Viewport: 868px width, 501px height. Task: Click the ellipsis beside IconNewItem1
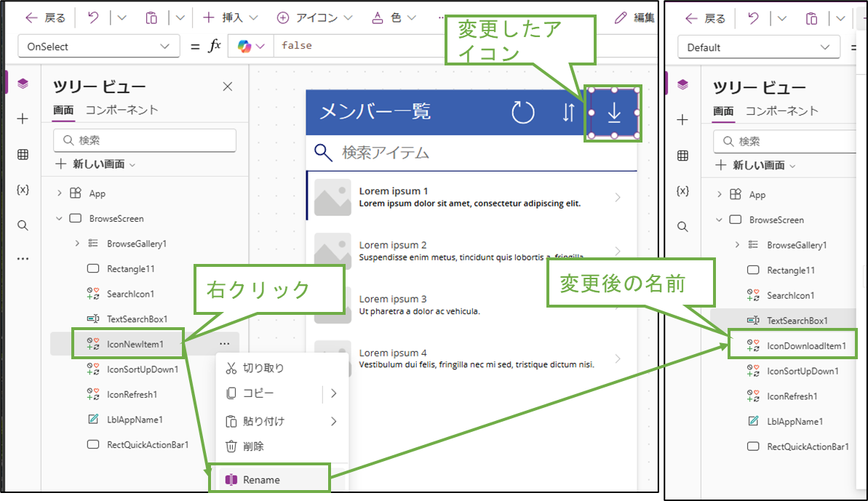coord(224,344)
